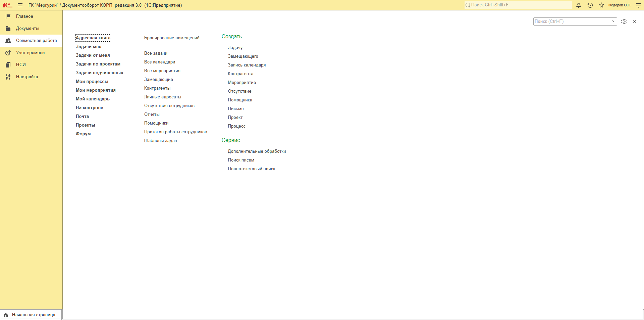This screenshot has height=320, width=644.
Task: Open Адресная книга
Action: [93, 38]
